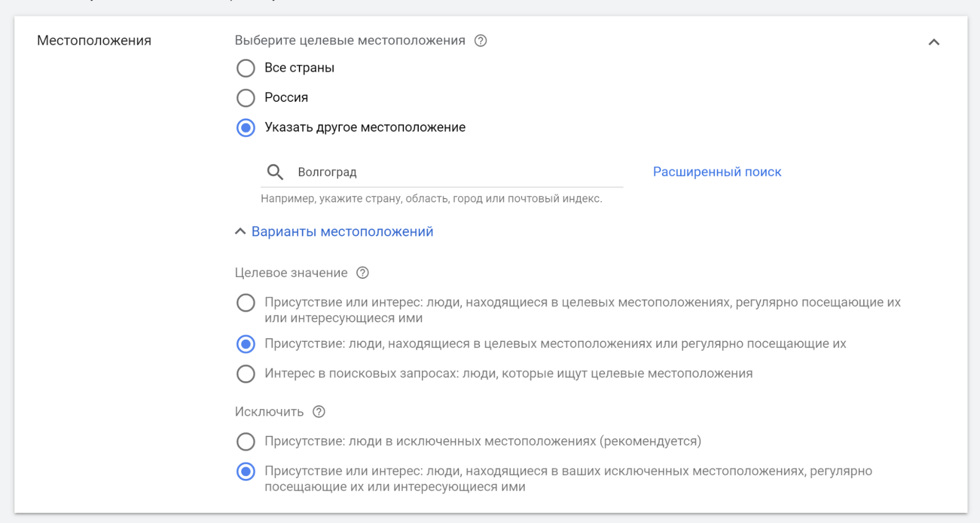Viewport: 980px width, 523px height.
Task: Click the Местоположения section title
Action: (94, 40)
